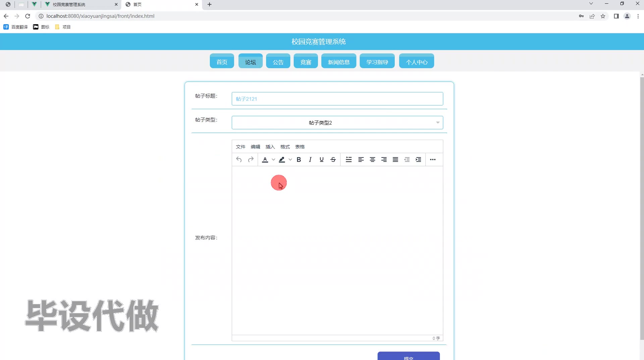Screen dimensions: 644x360
Task: Click the line height icon
Action: tap(349, 160)
